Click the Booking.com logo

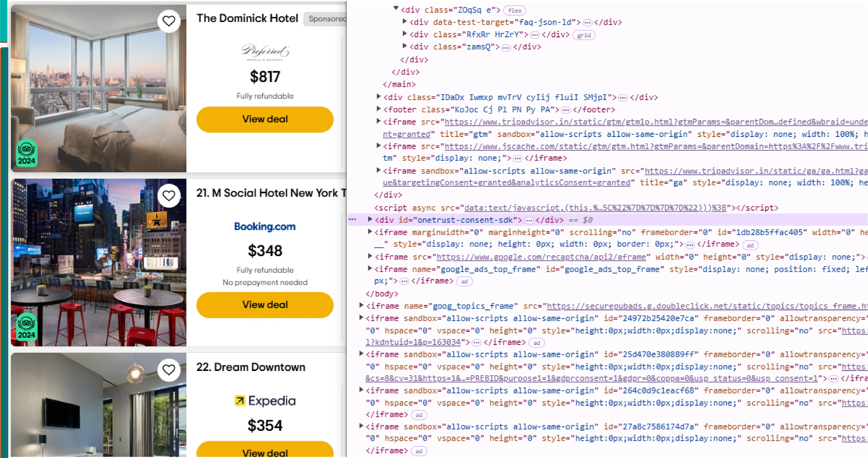pos(265,226)
